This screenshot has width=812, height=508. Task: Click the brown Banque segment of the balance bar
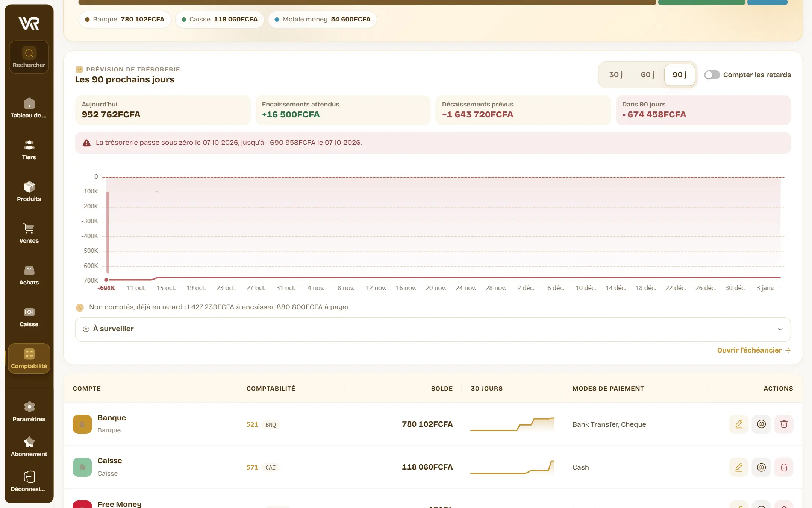(x=367, y=2)
